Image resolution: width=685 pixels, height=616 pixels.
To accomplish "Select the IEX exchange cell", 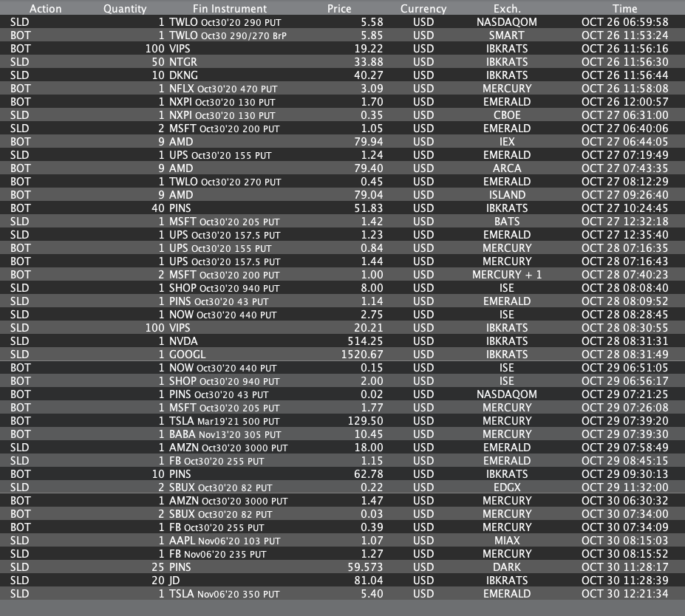I will 507,142.
